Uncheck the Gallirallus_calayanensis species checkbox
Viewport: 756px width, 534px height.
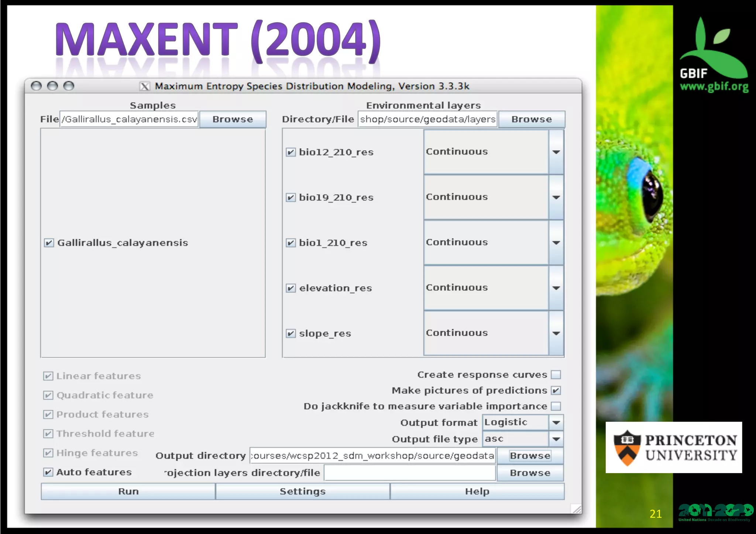(x=49, y=243)
